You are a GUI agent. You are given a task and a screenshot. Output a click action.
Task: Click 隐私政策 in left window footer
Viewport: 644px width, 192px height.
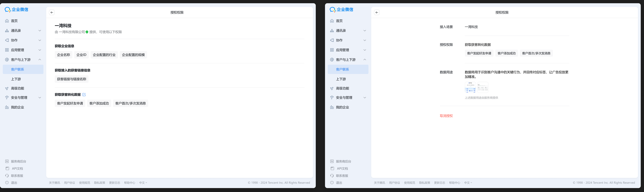point(100,183)
